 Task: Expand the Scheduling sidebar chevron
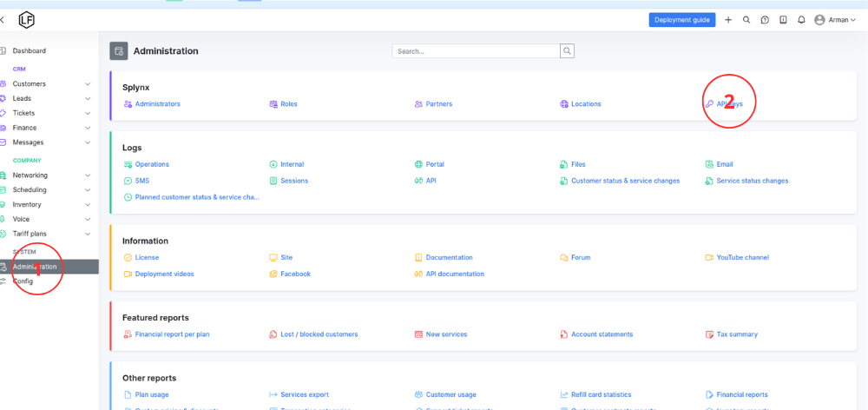click(88, 190)
